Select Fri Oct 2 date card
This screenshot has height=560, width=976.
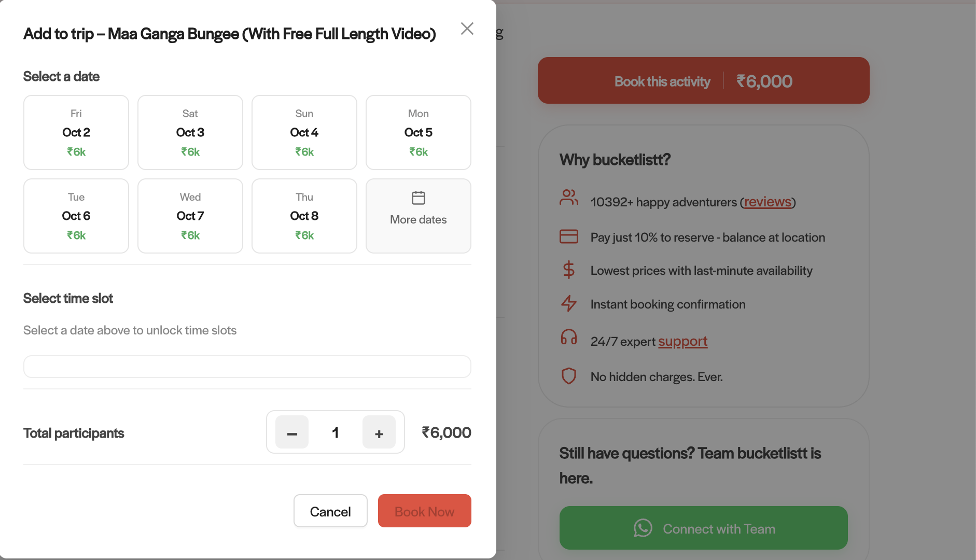coord(76,132)
